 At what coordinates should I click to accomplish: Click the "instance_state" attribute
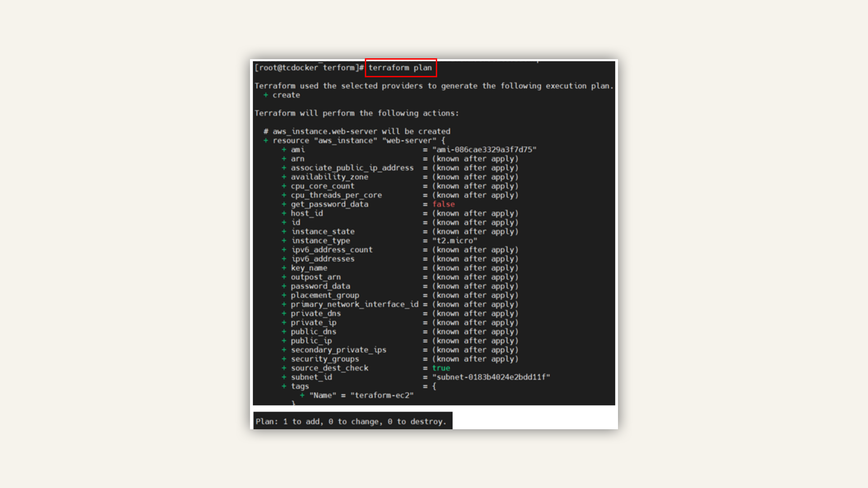323,231
